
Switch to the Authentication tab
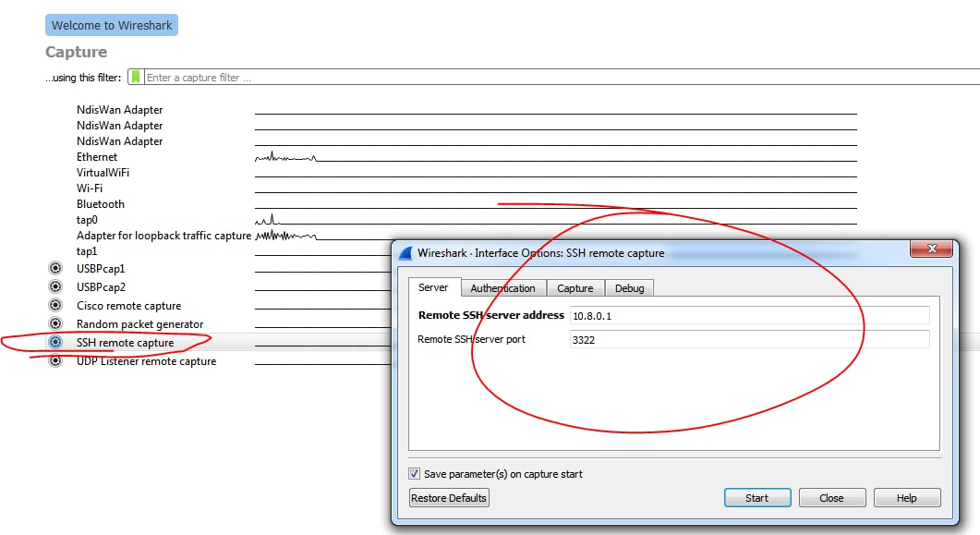pos(503,288)
